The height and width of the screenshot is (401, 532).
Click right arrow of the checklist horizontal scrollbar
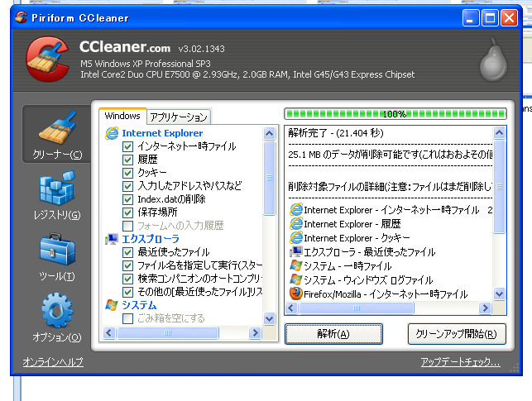point(255,333)
